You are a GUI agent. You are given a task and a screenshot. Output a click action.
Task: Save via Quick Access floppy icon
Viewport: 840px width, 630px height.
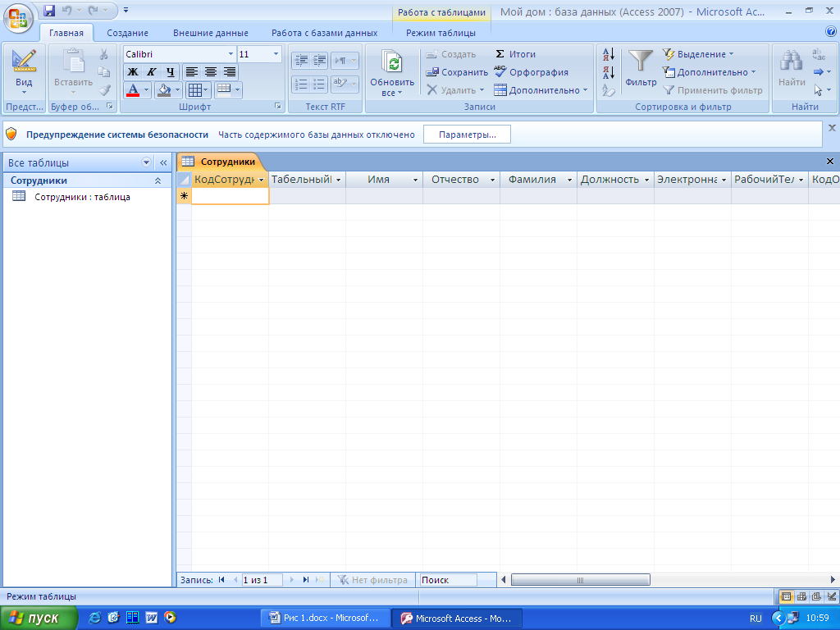(x=49, y=10)
